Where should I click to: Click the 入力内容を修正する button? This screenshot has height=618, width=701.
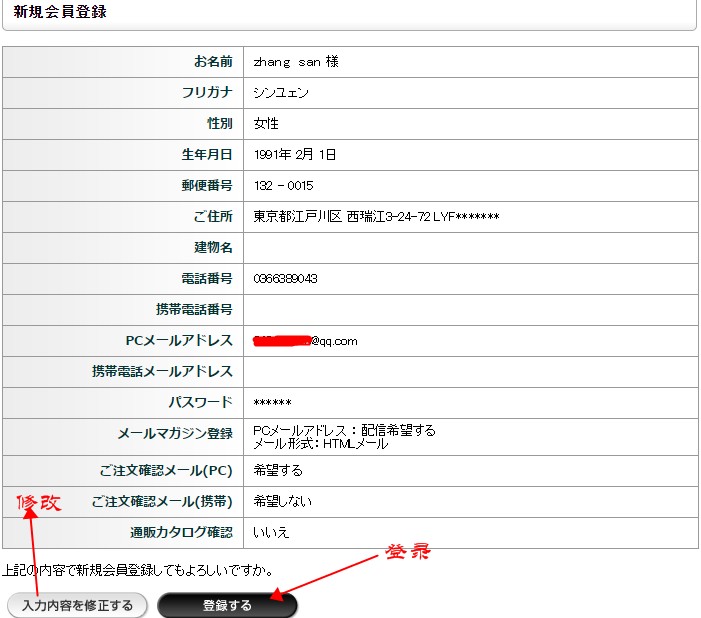click(x=77, y=605)
